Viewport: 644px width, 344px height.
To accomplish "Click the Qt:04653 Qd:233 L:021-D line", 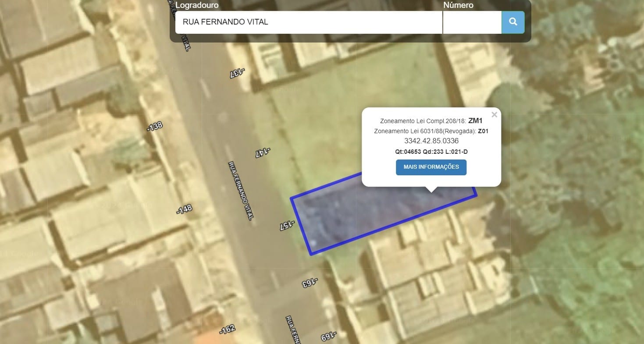I will tap(431, 152).
